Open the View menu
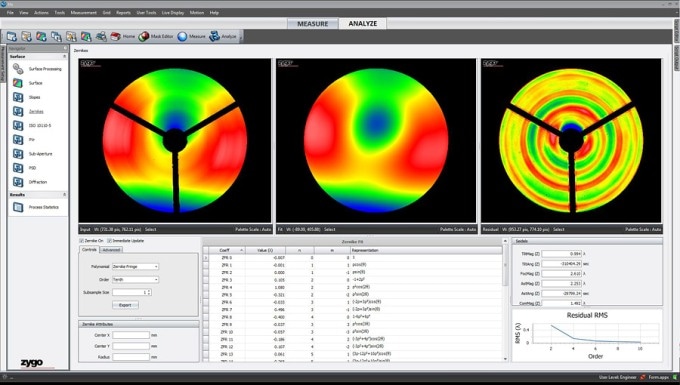This screenshot has height=385, width=680. 24,13
